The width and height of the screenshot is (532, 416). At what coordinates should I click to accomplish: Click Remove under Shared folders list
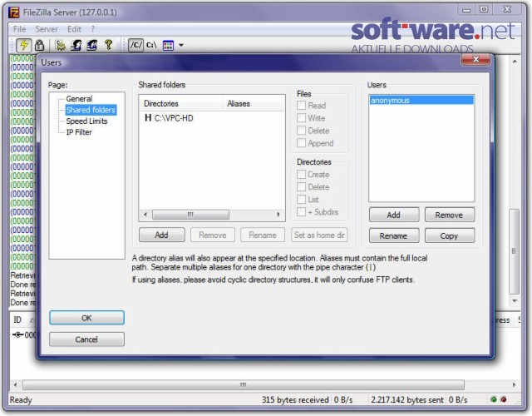pyautogui.click(x=213, y=235)
